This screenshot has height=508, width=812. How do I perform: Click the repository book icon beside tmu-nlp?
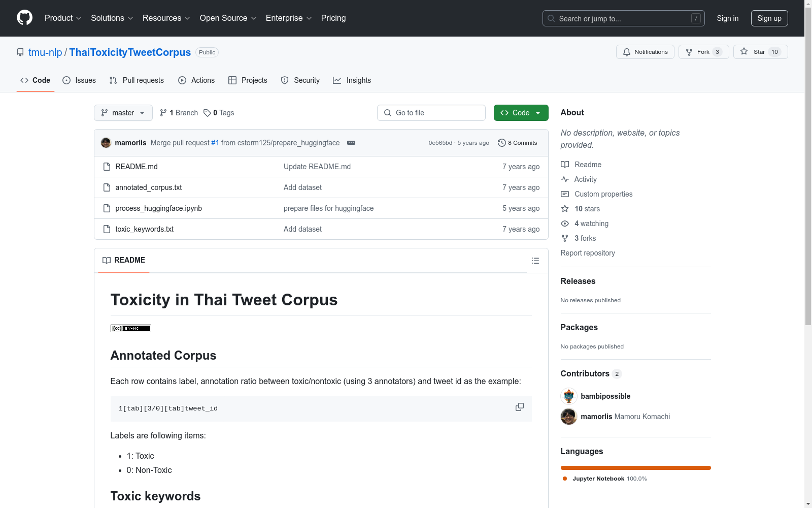20,52
